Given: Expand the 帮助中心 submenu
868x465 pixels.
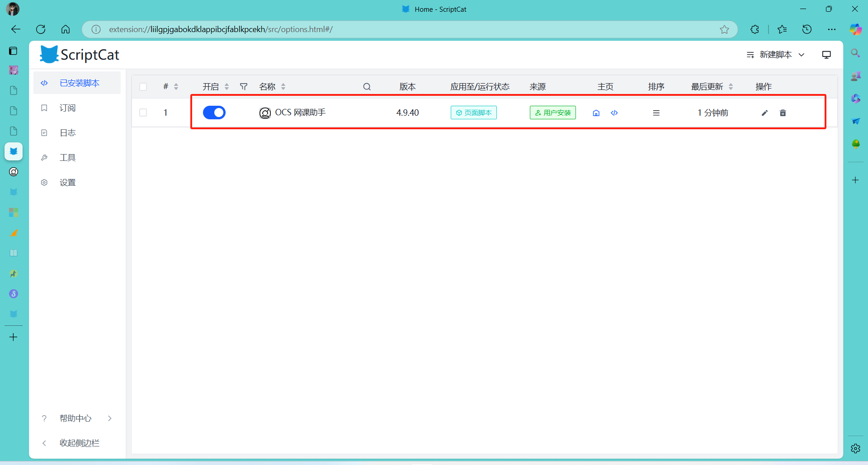Looking at the screenshot, I should [x=77, y=418].
